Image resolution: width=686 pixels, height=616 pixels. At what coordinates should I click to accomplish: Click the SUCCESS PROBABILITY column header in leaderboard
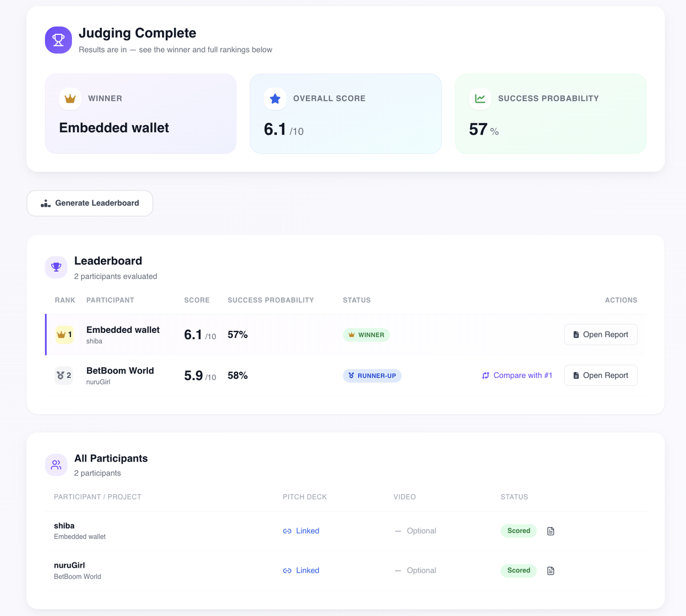tap(271, 300)
